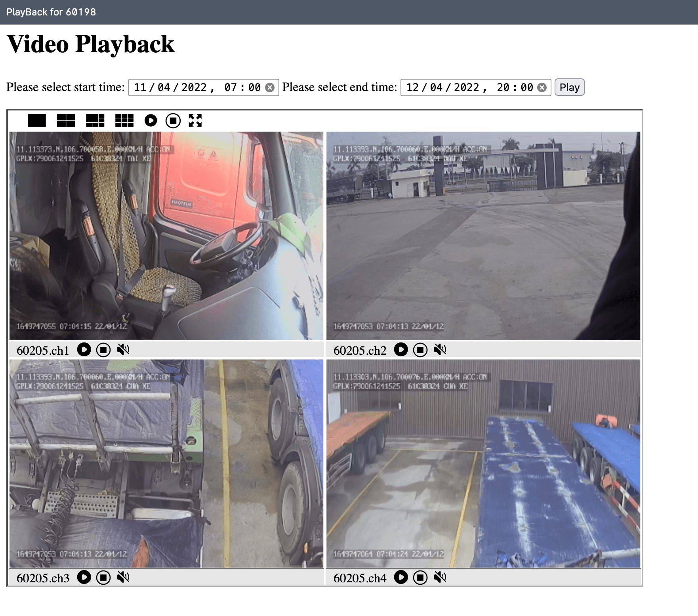
Task: Toggle mute on 60205.ch3
Action: 123,577
